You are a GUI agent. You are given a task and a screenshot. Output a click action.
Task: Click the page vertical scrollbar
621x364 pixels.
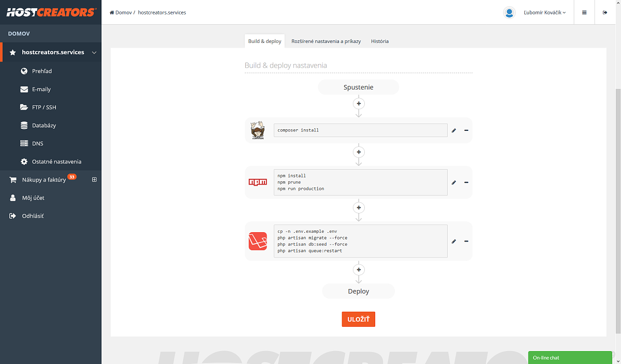(x=618, y=211)
